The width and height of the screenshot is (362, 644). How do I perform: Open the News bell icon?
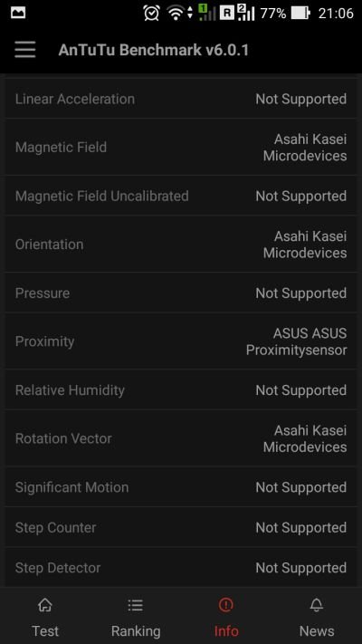(x=317, y=604)
